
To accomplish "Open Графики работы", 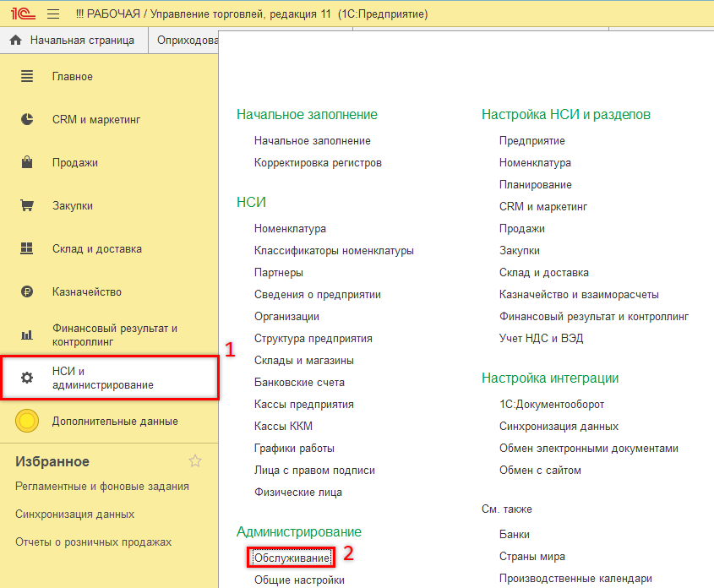I will [294, 449].
